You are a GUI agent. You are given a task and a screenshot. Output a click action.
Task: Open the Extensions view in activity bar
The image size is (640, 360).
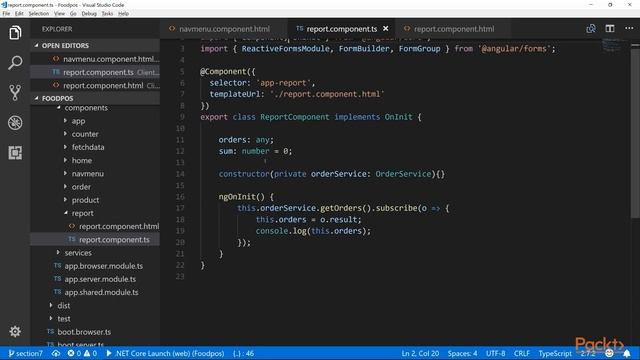(15, 153)
